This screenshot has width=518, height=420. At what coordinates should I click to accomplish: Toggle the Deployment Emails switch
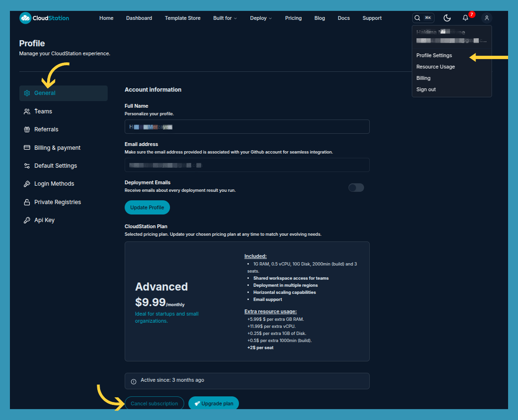click(x=356, y=188)
